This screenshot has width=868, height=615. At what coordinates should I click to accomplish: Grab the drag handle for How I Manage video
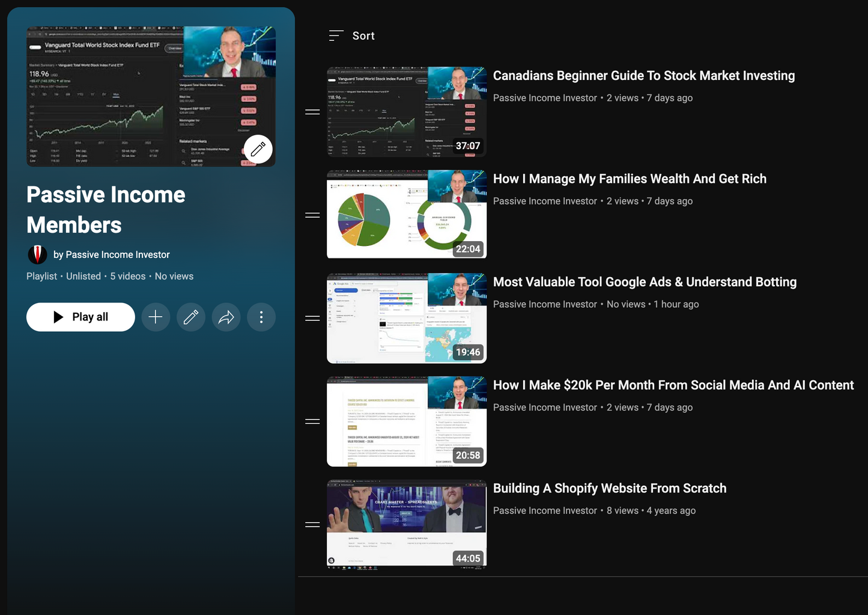click(x=312, y=215)
